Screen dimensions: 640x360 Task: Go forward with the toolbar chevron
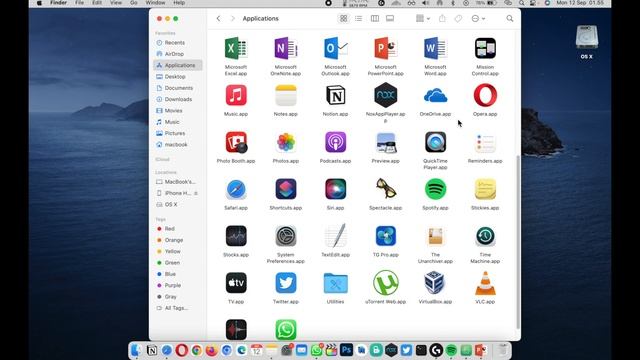233,18
